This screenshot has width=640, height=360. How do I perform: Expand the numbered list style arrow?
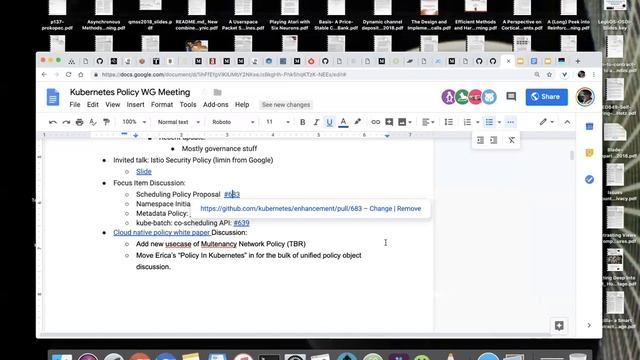tap(478, 122)
